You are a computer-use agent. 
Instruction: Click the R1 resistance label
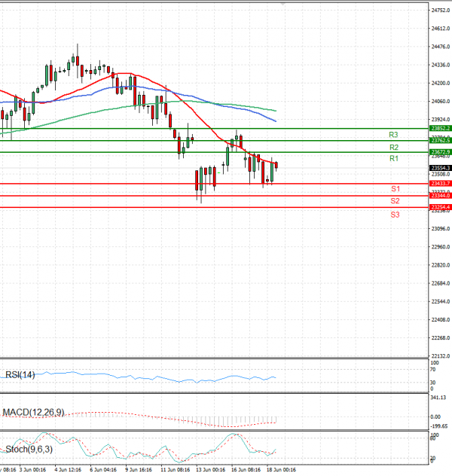[394, 158]
